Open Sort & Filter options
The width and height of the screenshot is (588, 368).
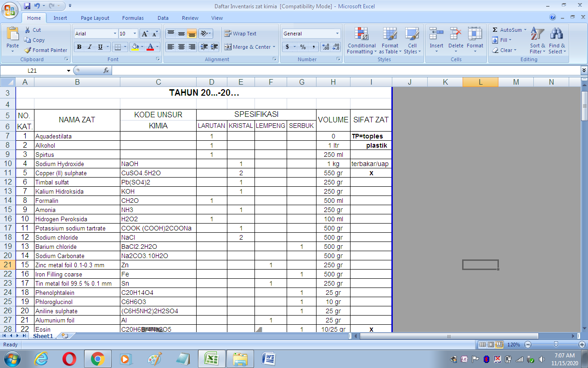pos(537,40)
